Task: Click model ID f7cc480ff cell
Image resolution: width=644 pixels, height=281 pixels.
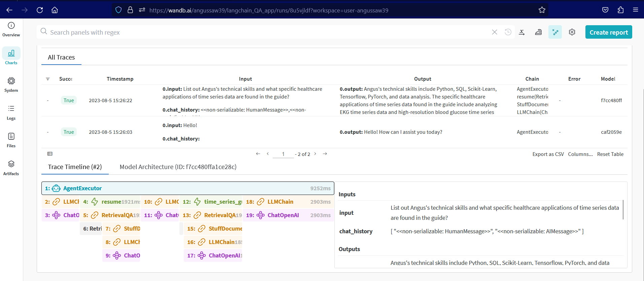Action: pyautogui.click(x=611, y=101)
